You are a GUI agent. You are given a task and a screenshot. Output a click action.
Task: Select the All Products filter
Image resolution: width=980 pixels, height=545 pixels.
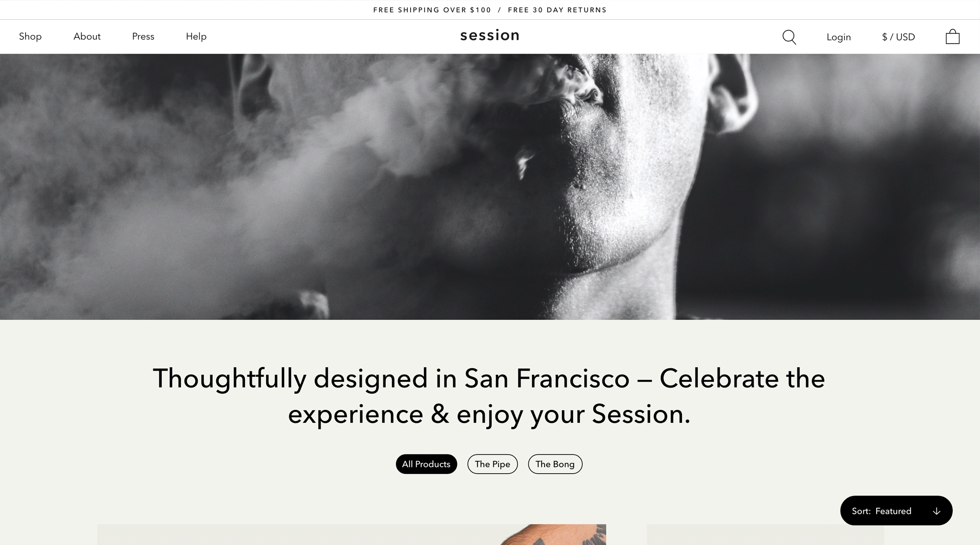click(x=426, y=464)
